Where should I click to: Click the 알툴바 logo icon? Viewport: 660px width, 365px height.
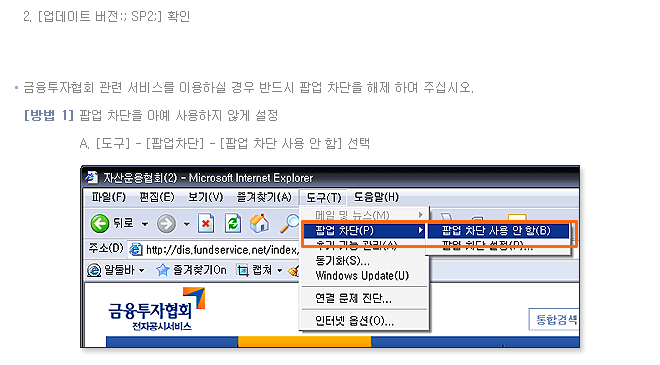[x=94, y=270]
